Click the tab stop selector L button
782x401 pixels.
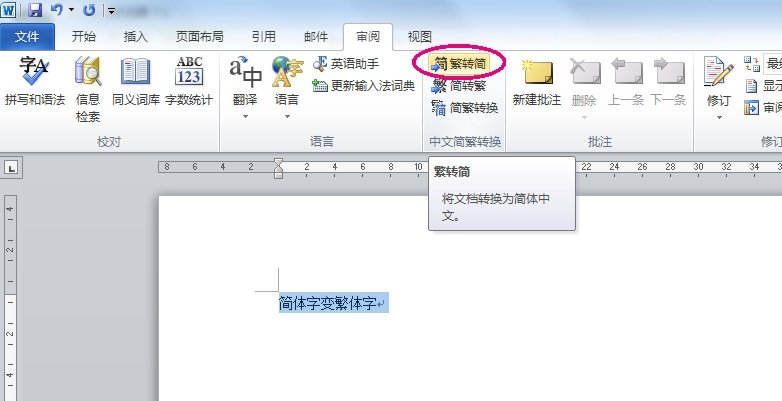click(x=12, y=168)
